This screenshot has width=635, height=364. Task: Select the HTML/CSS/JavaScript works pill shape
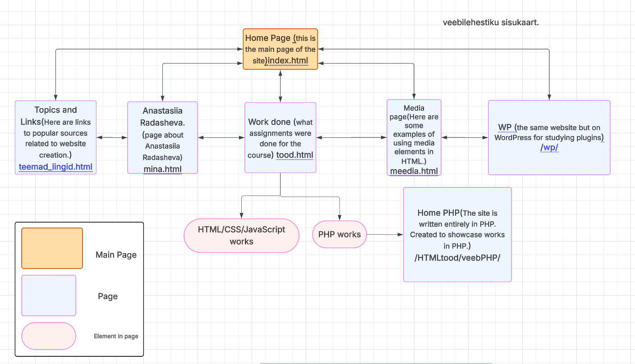coord(241,235)
